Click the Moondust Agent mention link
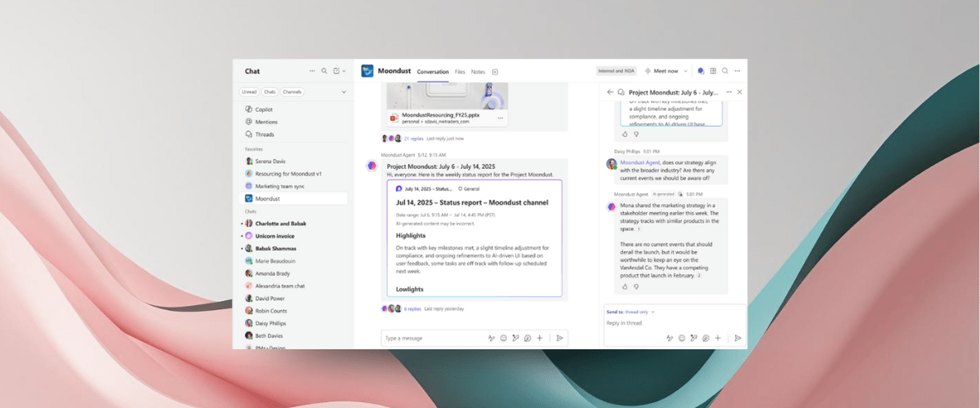Viewport: 980px width, 408px height. 639,162
